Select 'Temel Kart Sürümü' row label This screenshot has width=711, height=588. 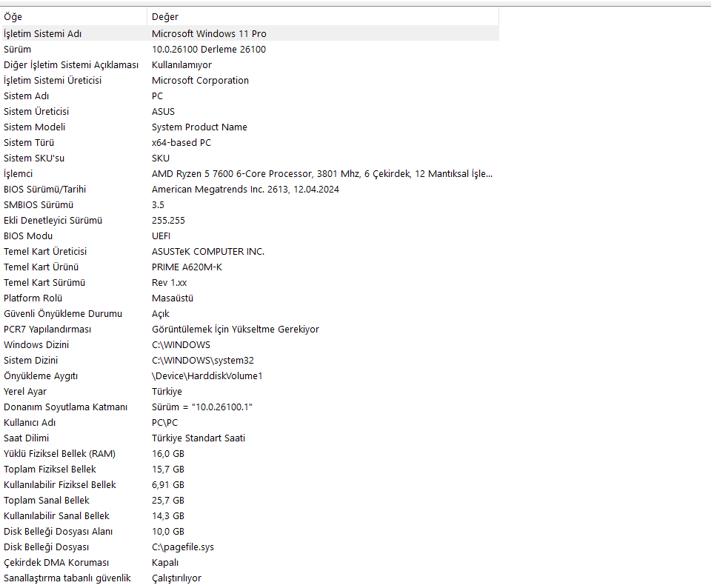[x=44, y=282]
